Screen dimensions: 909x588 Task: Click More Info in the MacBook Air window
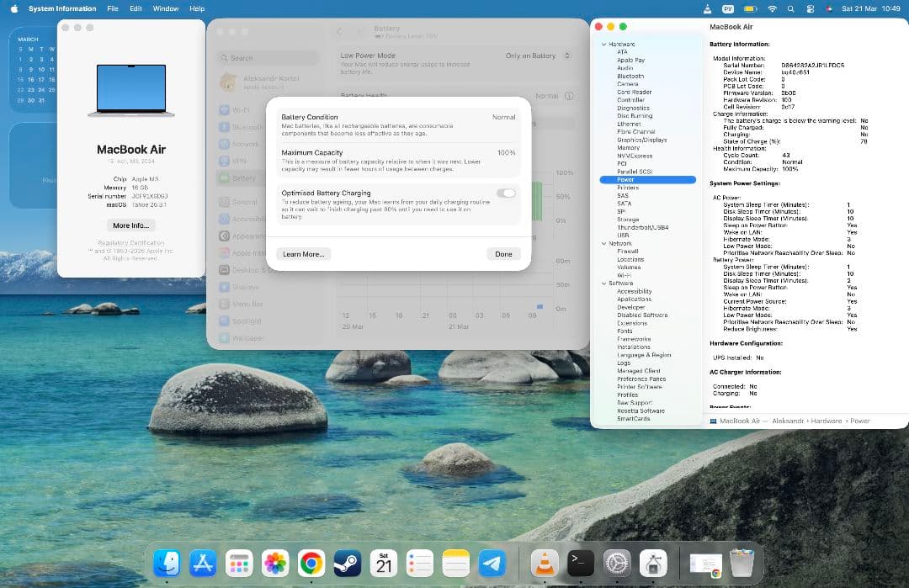coord(130,225)
